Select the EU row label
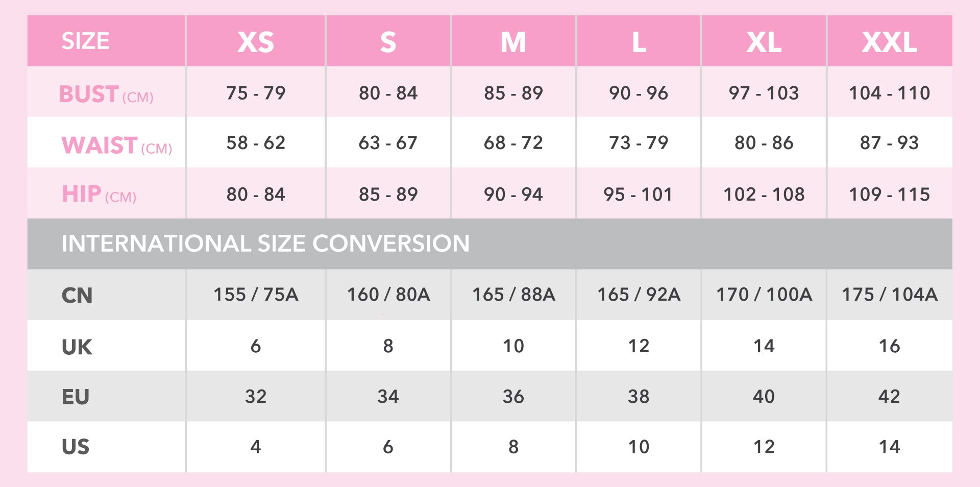980x487 pixels. [x=76, y=397]
